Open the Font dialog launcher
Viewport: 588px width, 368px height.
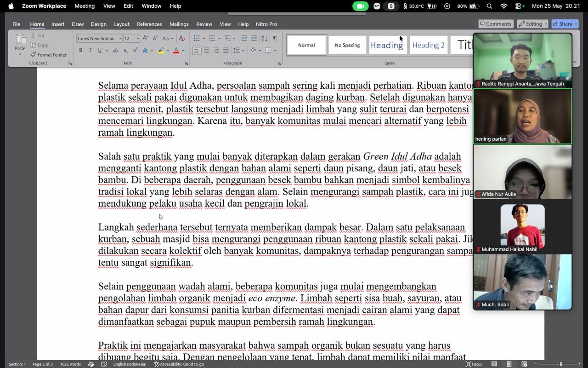tap(186, 63)
